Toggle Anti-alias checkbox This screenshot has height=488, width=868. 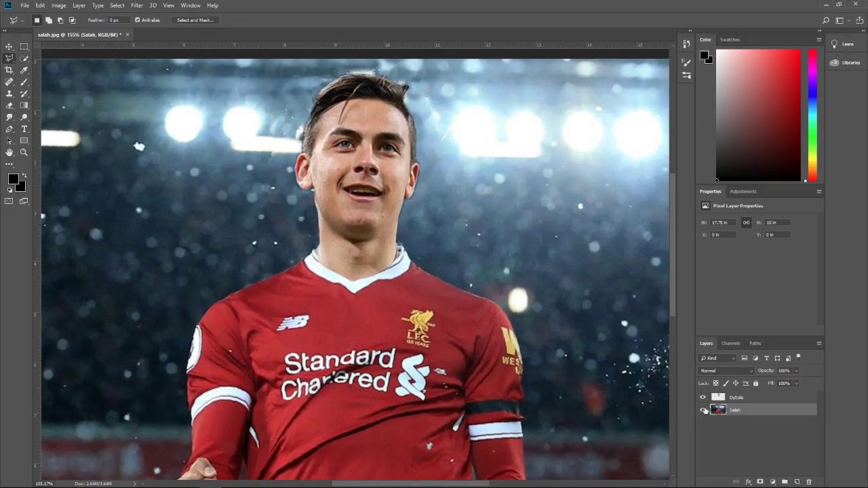(138, 20)
